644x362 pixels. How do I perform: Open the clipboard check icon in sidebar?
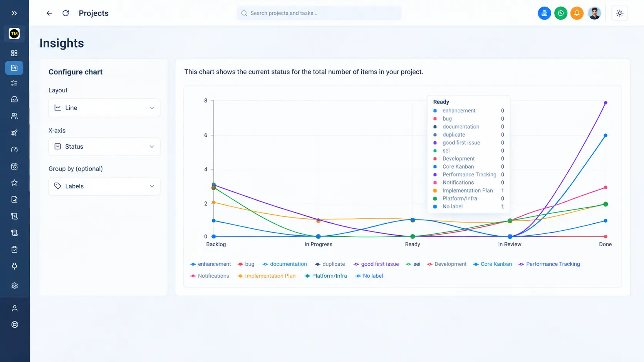[14, 250]
